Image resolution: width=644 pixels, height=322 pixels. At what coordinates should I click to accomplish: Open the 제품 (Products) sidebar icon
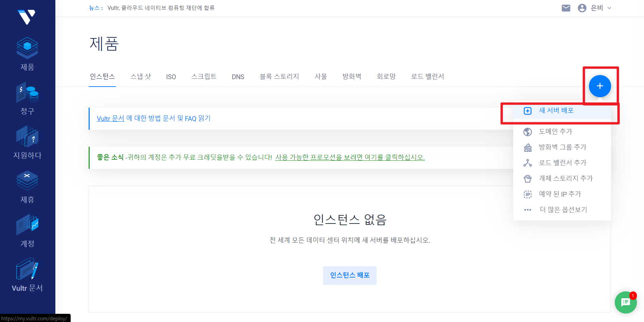click(27, 48)
